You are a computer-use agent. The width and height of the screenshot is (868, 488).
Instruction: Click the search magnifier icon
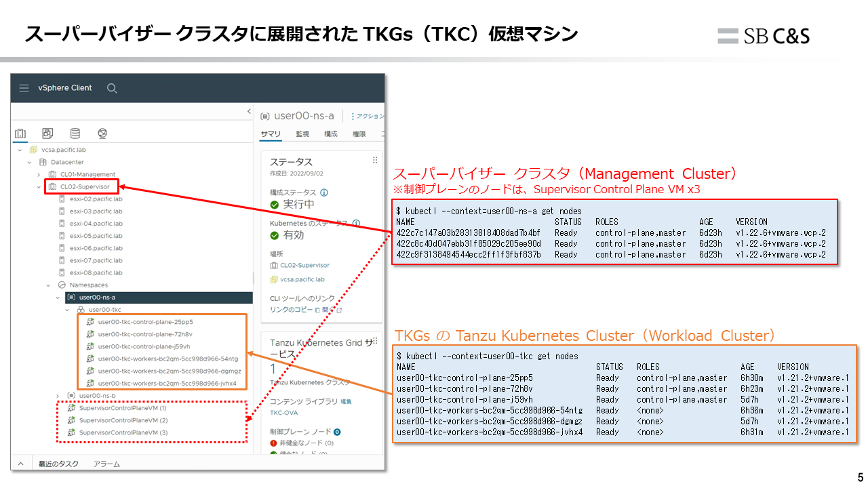pyautogui.click(x=112, y=88)
